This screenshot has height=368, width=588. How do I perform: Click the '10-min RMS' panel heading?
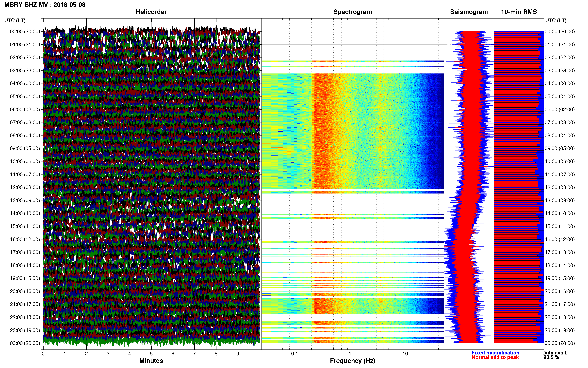point(519,12)
